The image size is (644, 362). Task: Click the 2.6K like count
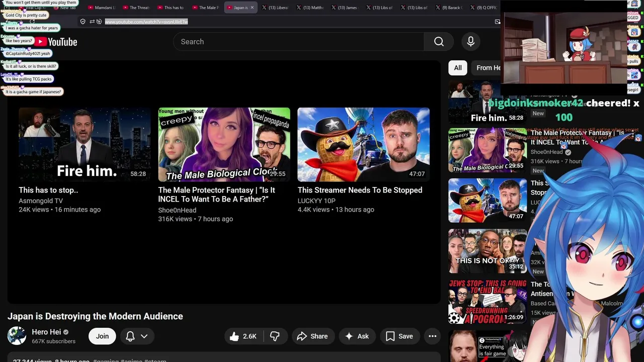250,336
